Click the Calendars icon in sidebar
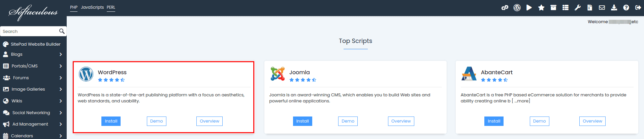 coord(5,136)
